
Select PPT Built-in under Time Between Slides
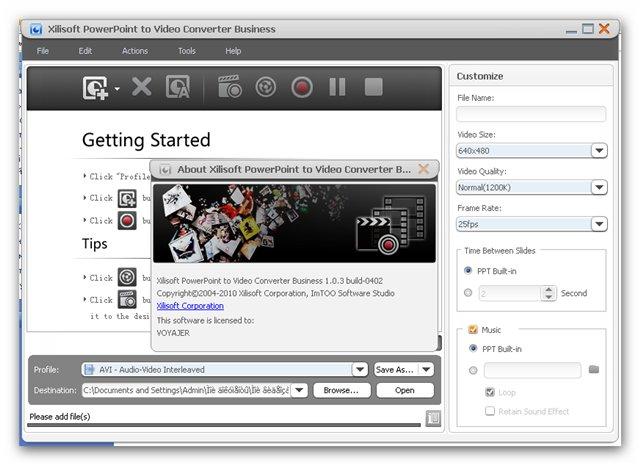(x=468, y=271)
